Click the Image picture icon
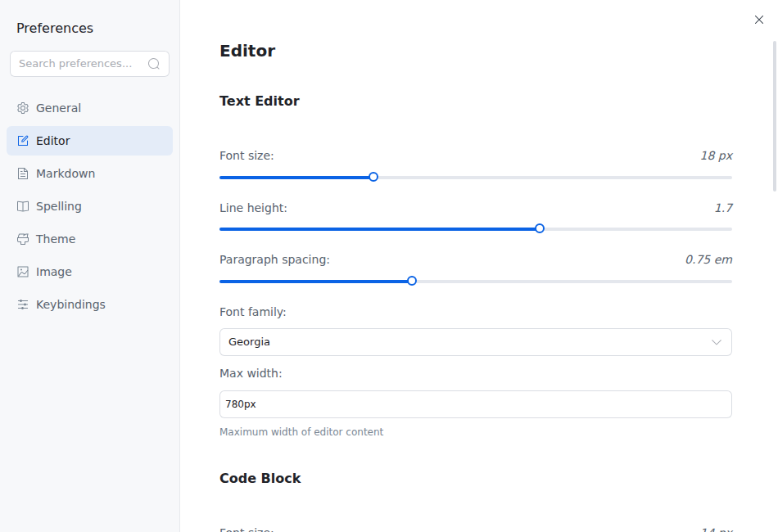778x532 pixels. [23, 272]
